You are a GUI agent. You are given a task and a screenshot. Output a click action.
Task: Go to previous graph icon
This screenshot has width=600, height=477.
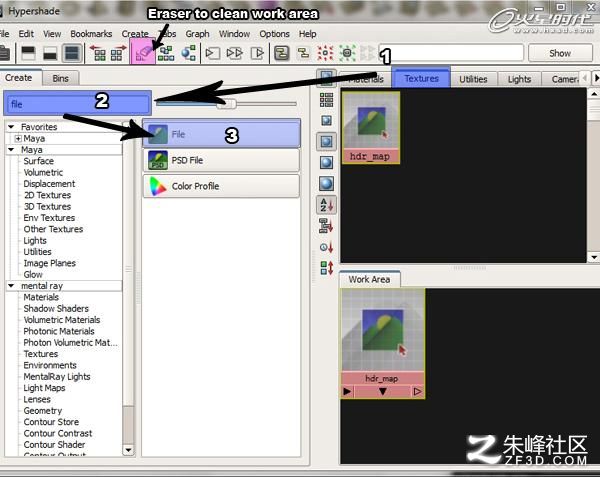point(98,53)
